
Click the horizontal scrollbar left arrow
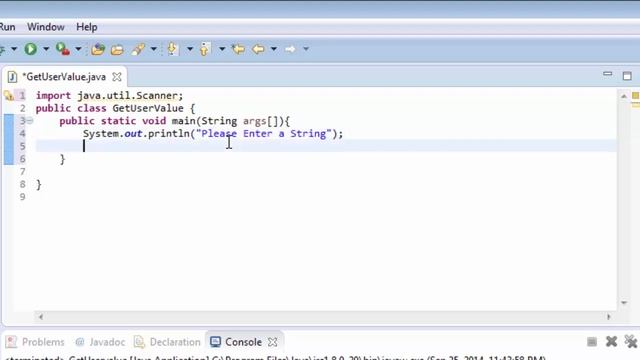click(x=41, y=316)
